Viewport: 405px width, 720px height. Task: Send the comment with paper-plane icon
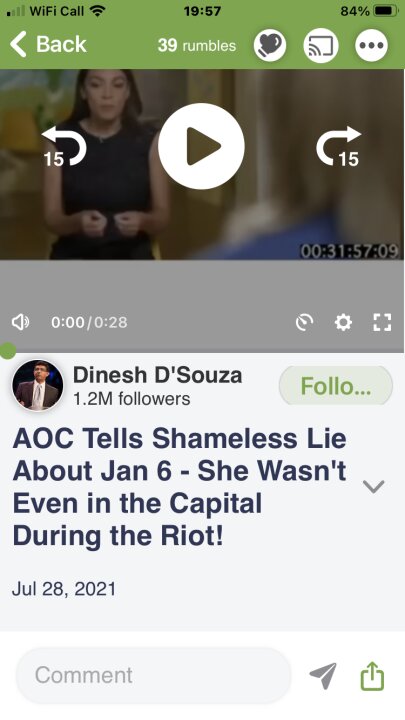323,676
